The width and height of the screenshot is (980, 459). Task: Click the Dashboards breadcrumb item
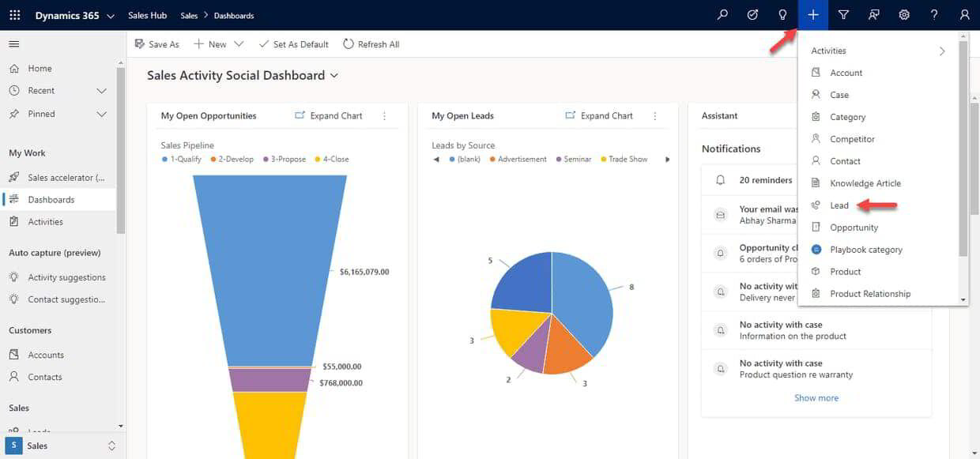tap(236, 14)
